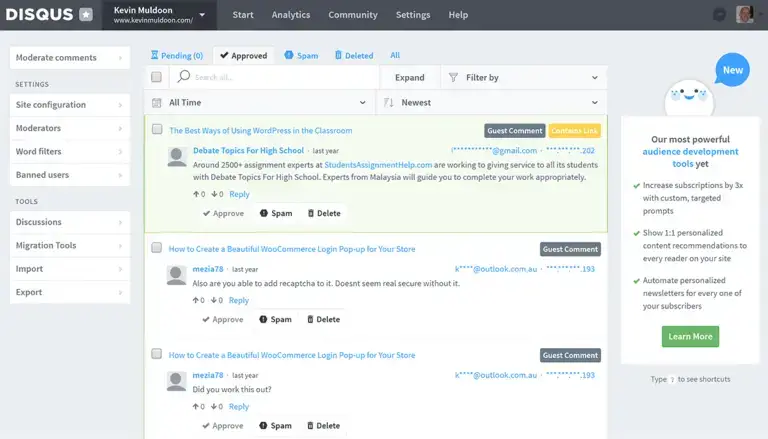Open Site configuration in the sidebar
This screenshot has height=439, width=768.
70,105
